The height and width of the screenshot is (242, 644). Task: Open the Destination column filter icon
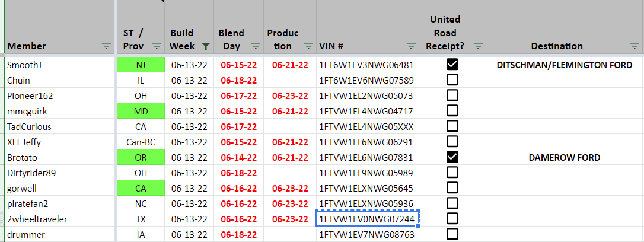coord(635,46)
